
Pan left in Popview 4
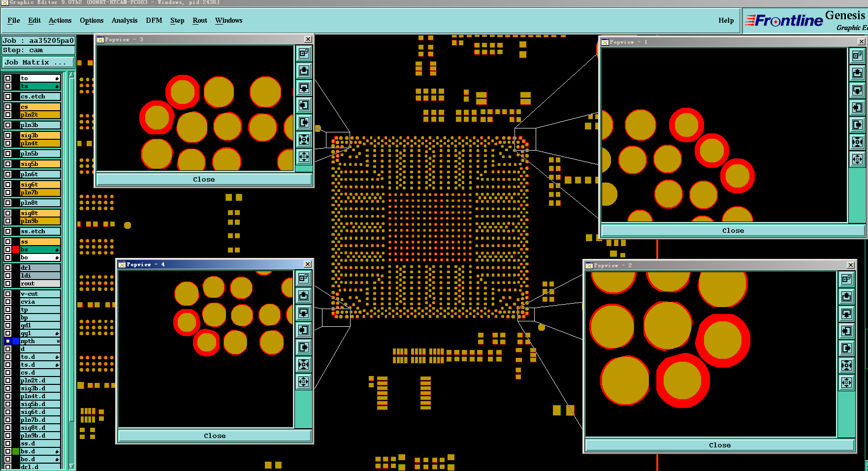coord(304,330)
